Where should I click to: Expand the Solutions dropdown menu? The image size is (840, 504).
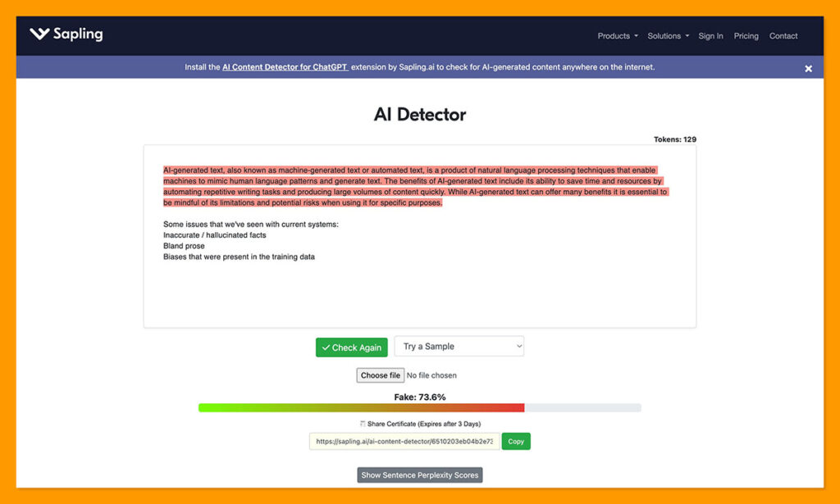tap(668, 36)
